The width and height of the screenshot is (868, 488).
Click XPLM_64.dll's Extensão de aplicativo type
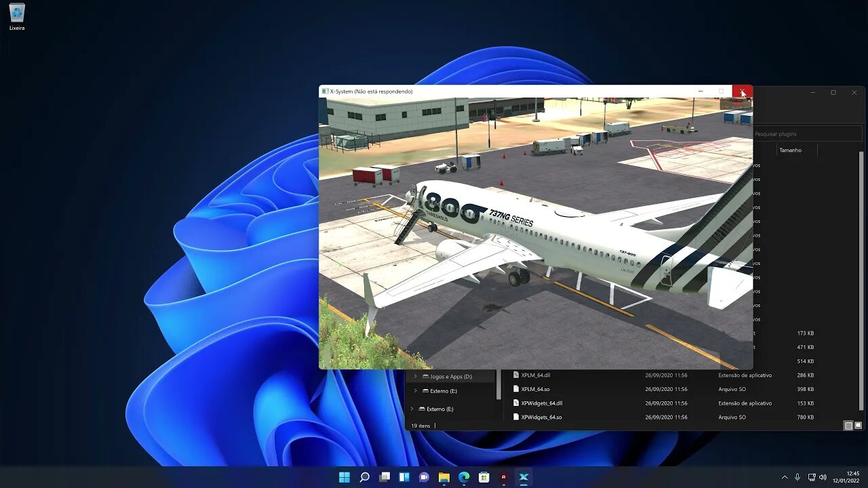(x=745, y=375)
